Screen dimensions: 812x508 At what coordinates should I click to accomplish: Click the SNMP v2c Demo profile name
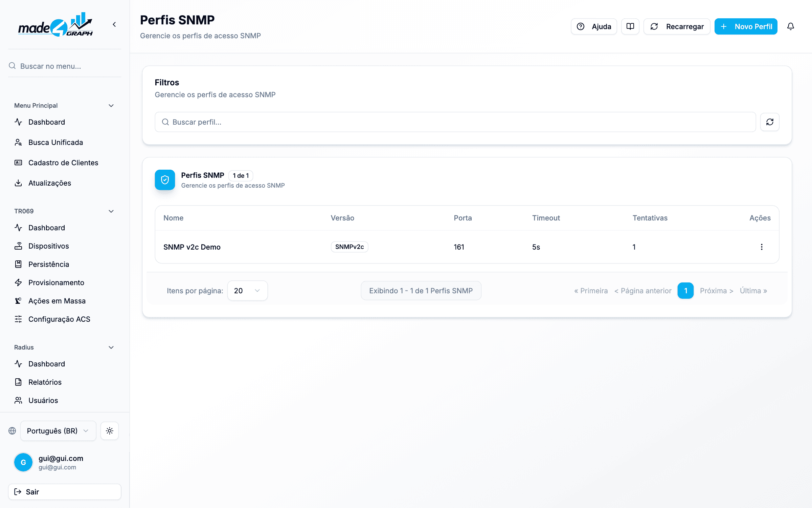coord(192,247)
